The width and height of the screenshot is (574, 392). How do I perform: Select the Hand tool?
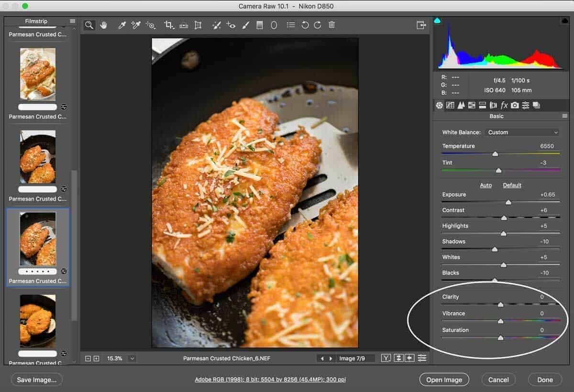click(x=103, y=25)
